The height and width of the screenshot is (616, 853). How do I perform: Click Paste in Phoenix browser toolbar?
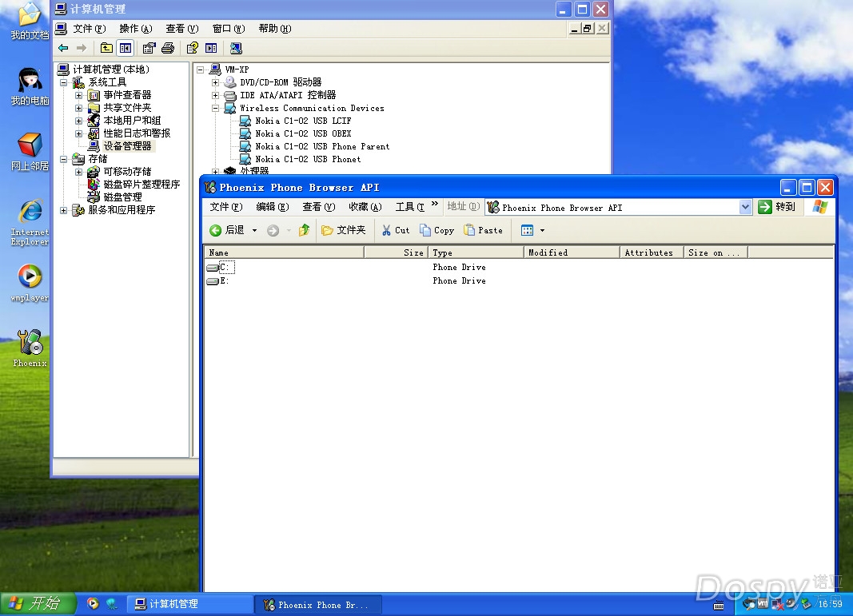click(x=483, y=231)
